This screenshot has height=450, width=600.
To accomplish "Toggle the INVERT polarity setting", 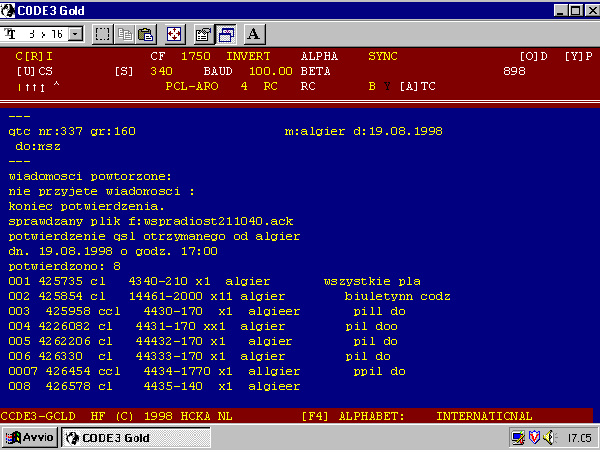I will (x=249, y=56).
